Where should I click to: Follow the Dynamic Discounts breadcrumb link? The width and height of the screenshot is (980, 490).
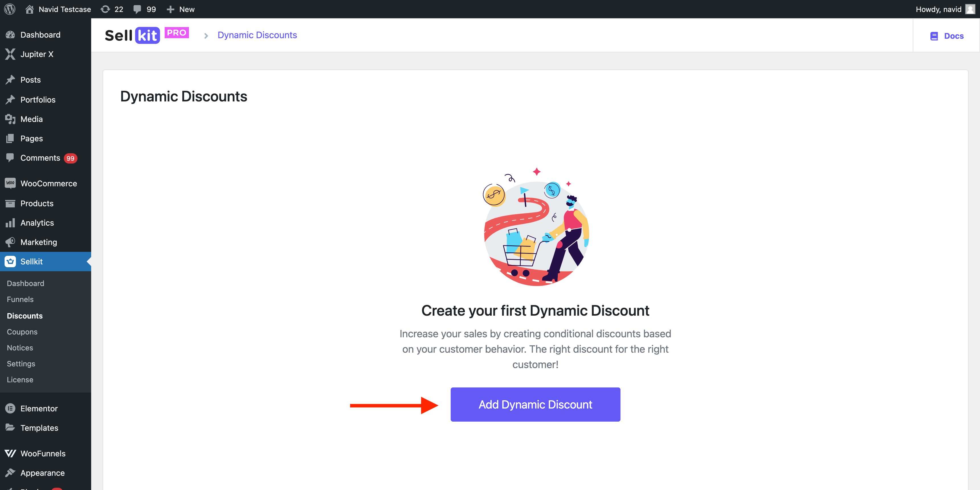tap(257, 35)
